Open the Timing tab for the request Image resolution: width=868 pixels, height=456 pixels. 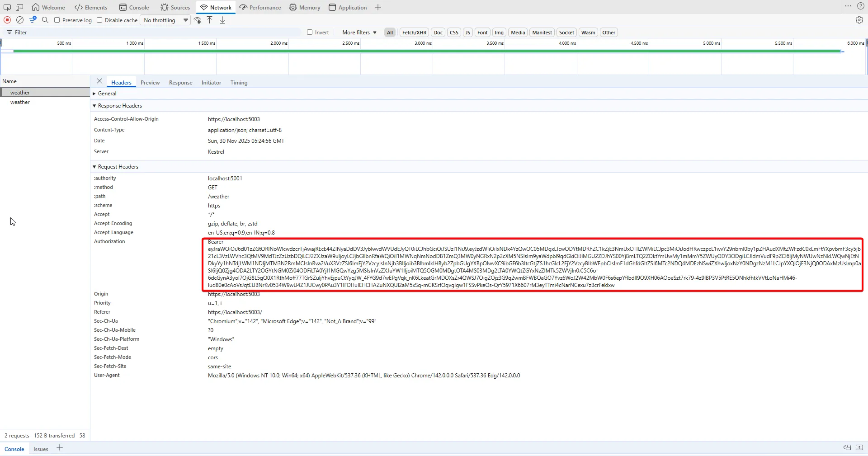click(239, 82)
